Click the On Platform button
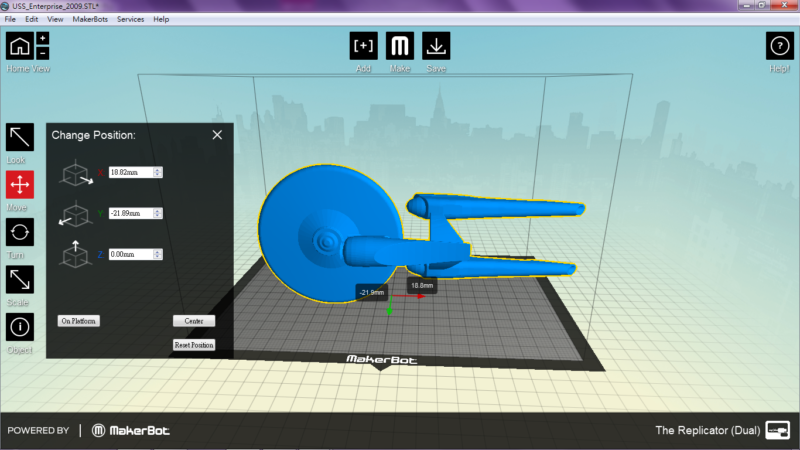Image resolution: width=800 pixels, height=450 pixels. 79,321
